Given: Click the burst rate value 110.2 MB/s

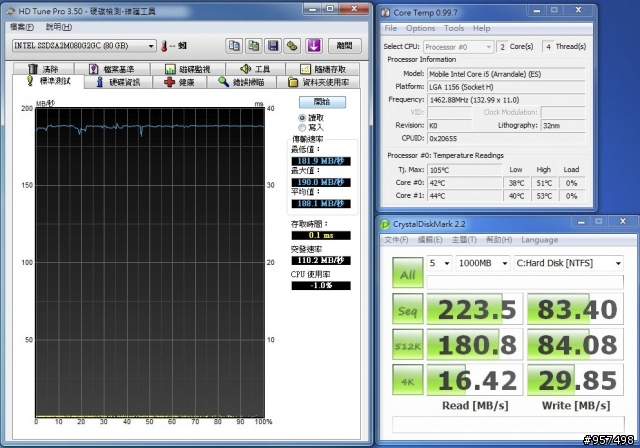Looking at the screenshot, I should pos(321,260).
